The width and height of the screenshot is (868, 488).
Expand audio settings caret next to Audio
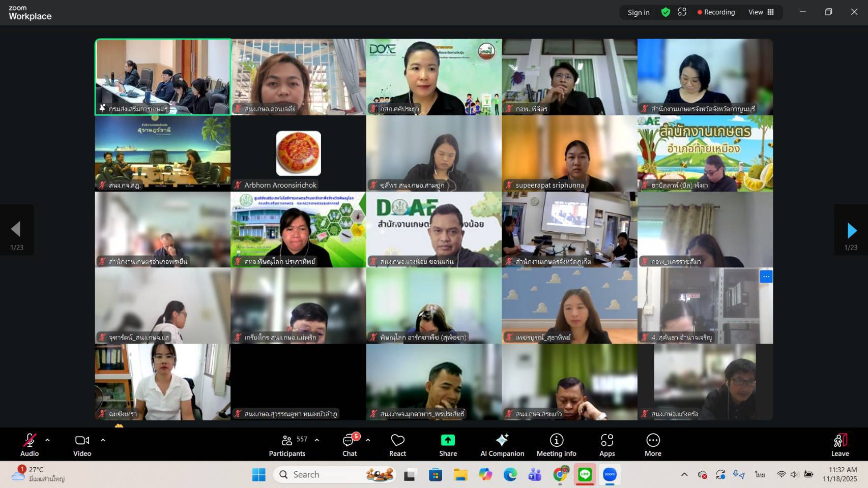tap(47, 440)
